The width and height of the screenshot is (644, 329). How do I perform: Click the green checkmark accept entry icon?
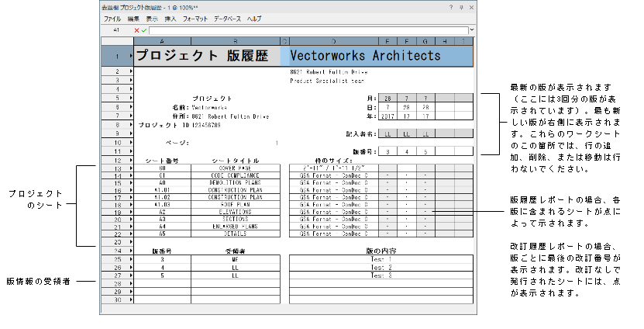click(x=143, y=30)
